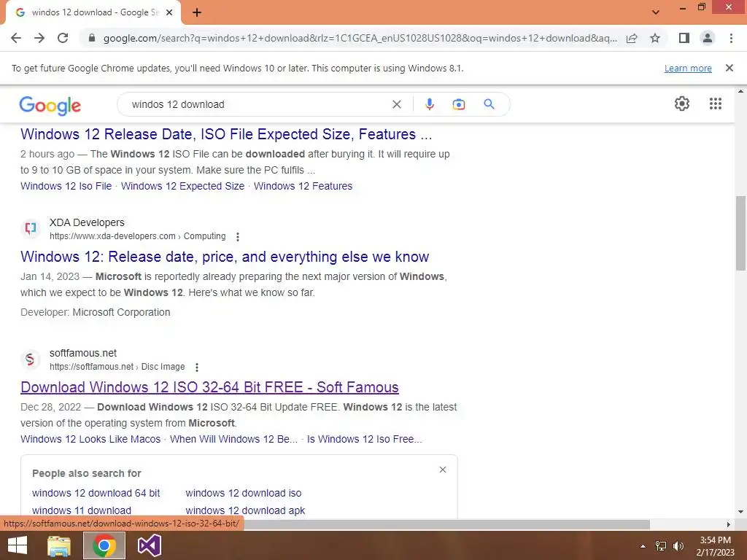
Task: Open more options for XDA Developers result
Action: tap(238, 237)
